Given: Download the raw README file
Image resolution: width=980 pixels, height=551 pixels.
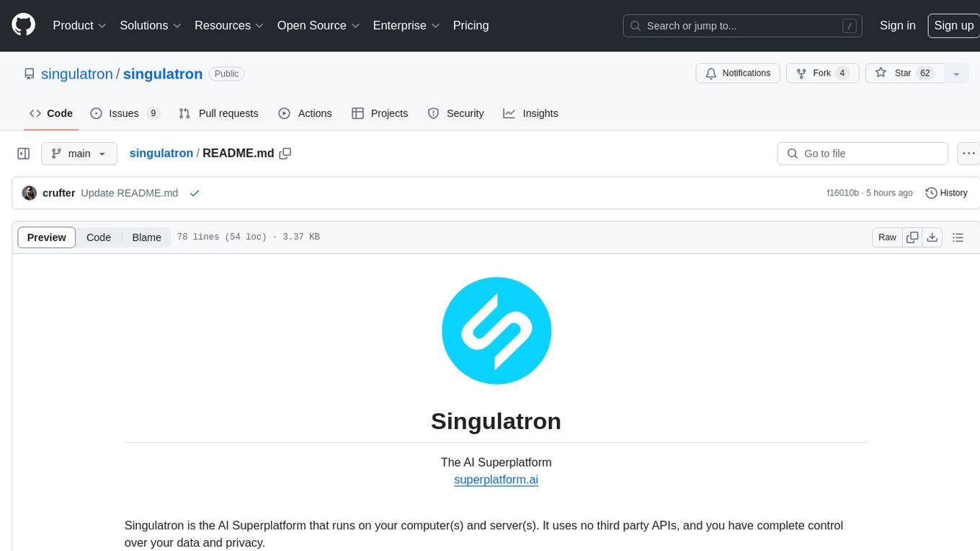Looking at the screenshot, I should (x=932, y=237).
